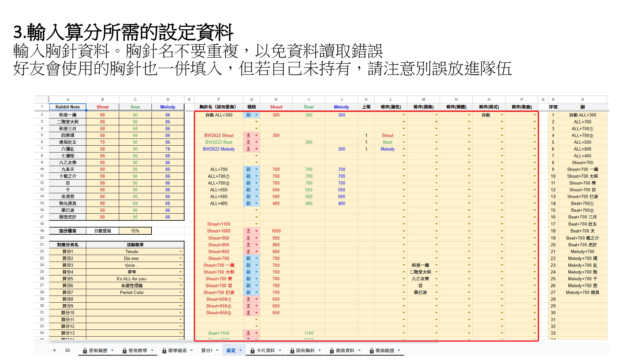Select column S header
The height and width of the screenshot is (362, 644).
pyautogui.click(x=582, y=99)
